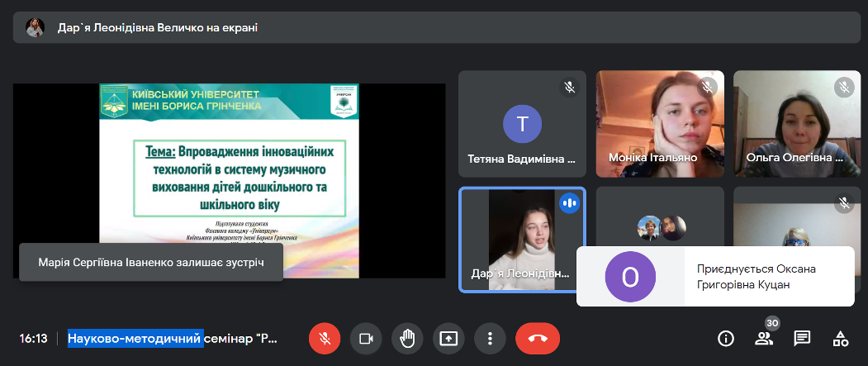Click 'Ольга Олегівна' name label
The height and width of the screenshot is (366, 868).
tap(794, 158)
